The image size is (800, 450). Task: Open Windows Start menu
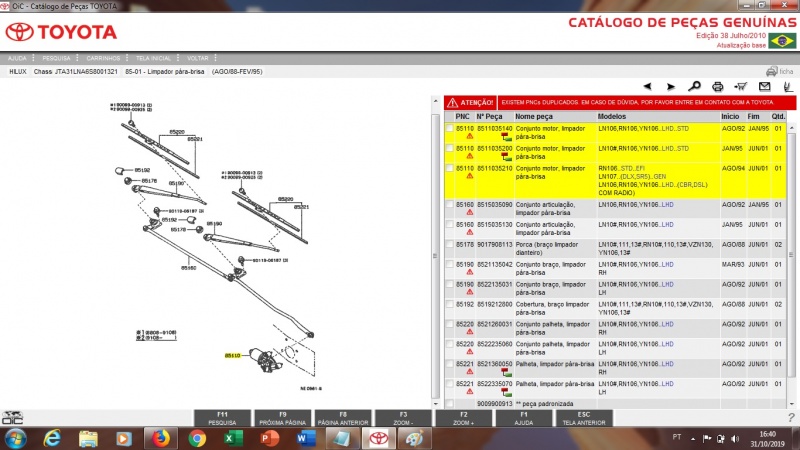pyautogui.click(x=15, y=438)
